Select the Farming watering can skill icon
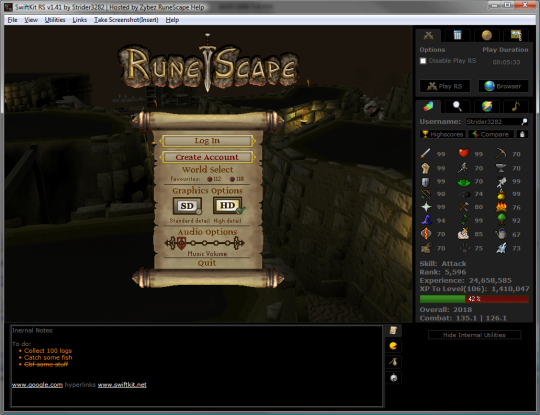540x415 pixels. click(501, 234)
